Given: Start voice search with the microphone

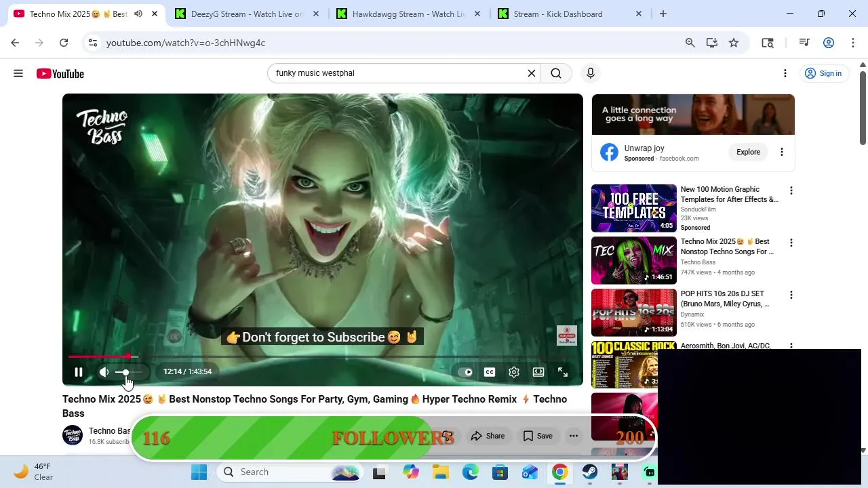Looking at the screenshot, I should [591, 73].
